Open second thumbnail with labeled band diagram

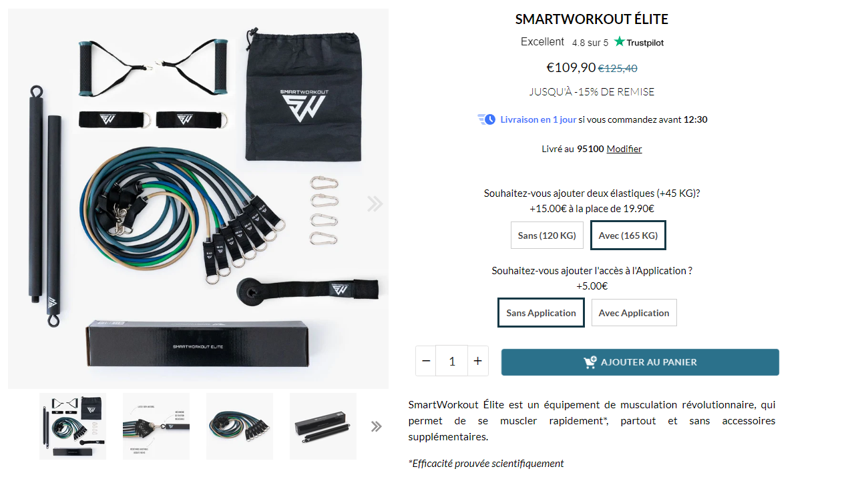(x=156, y=426)
